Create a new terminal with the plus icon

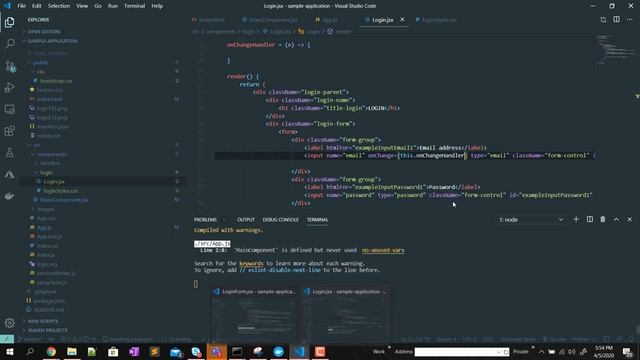[576, 219]
